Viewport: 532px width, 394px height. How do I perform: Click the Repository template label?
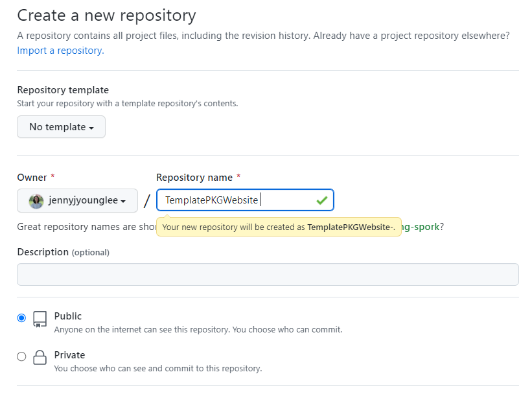[x=63, y=90]
